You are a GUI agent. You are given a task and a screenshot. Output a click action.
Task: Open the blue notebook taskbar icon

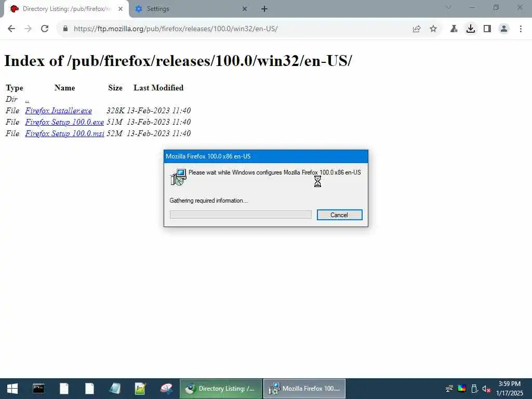pyautogui.click(x=115, y=389)
